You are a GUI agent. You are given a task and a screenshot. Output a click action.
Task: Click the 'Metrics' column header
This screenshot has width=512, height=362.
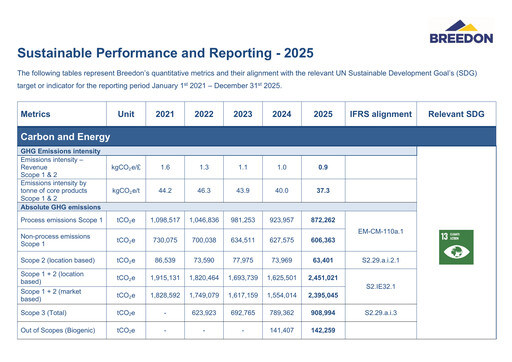[x=35, y=114]
